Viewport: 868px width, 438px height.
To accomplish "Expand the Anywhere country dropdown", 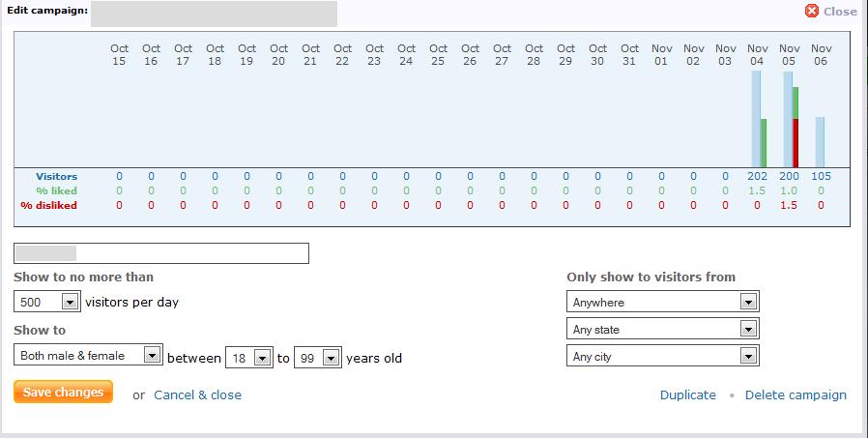I will click(663, 302).
